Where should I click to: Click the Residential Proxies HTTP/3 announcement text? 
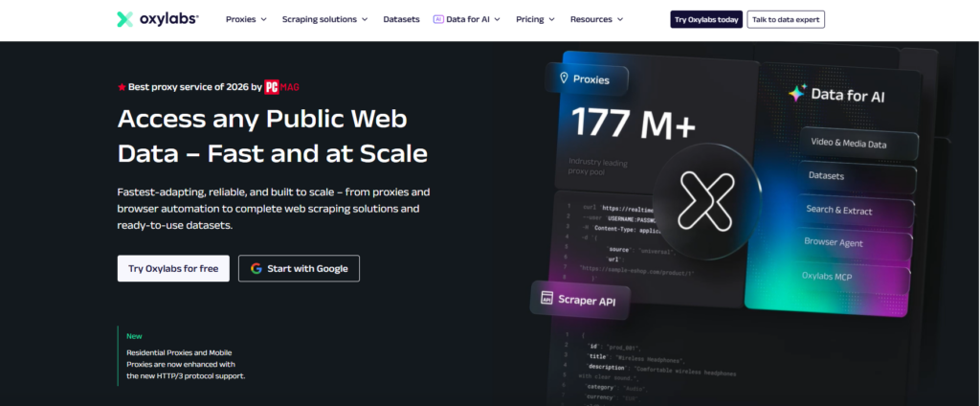[186, 364]
